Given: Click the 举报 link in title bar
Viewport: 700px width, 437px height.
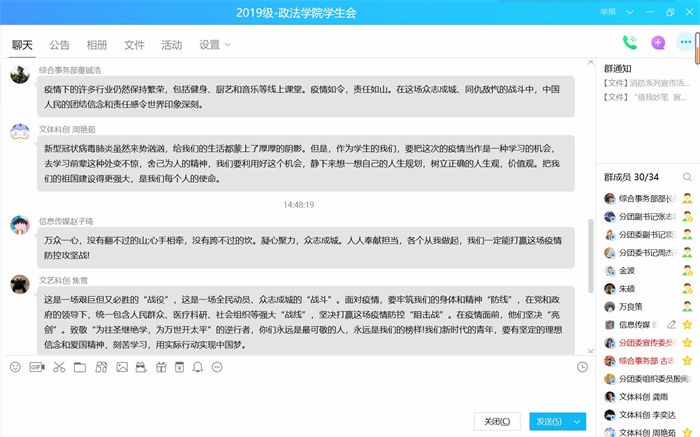Looking at the screenshot, I should 608,12.
